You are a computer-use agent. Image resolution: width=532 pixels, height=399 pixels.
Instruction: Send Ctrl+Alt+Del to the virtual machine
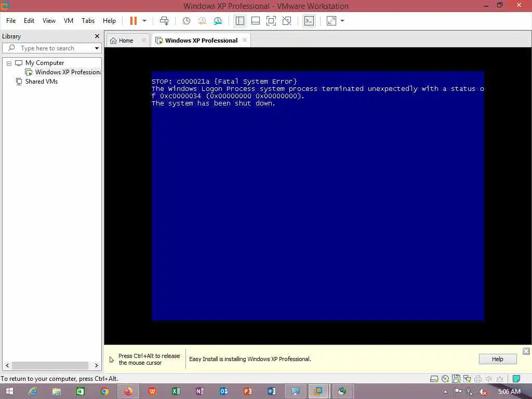164,21
